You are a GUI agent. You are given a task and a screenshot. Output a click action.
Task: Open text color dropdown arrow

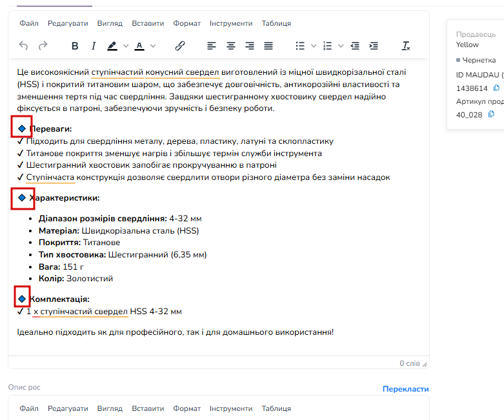(x=154, y=46)
